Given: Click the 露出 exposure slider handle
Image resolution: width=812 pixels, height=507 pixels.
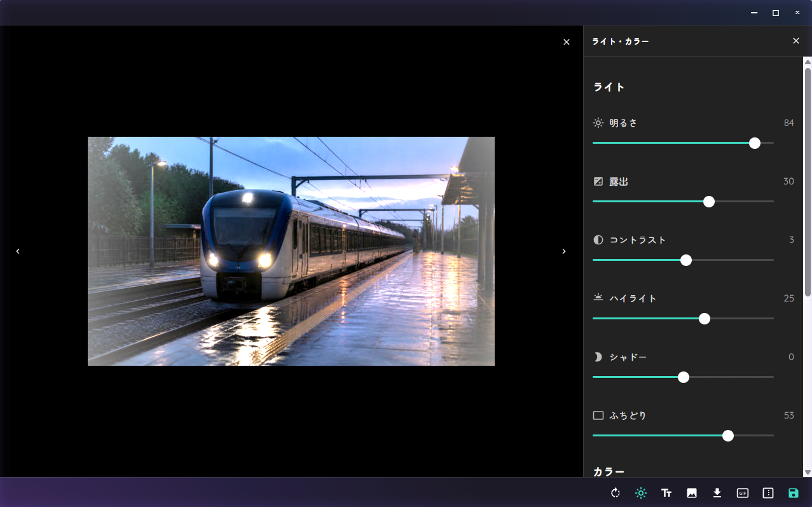Looking at the screenshot, I should click(x=709, y=202).
